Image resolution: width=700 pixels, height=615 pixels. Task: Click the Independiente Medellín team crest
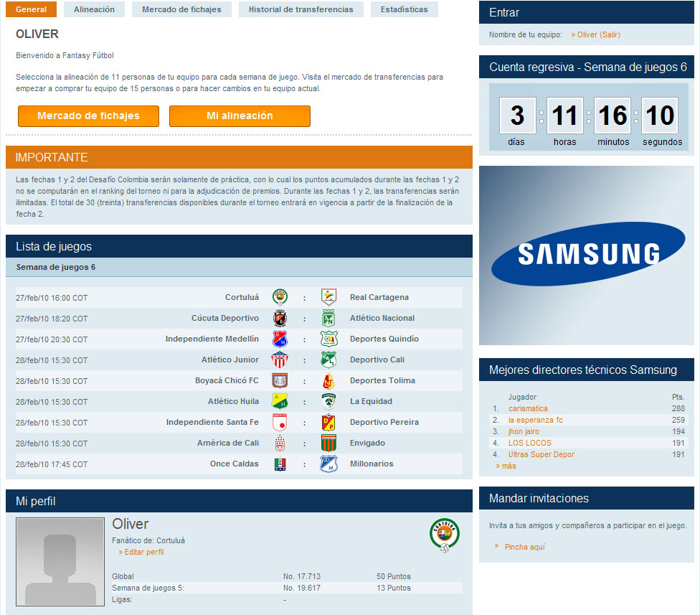[280, 339]
